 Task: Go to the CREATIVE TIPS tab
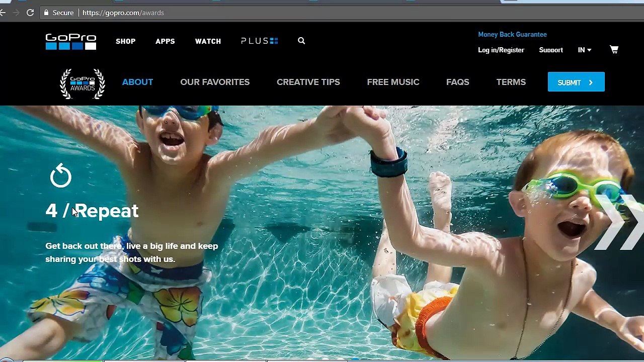tap(308, 82)
